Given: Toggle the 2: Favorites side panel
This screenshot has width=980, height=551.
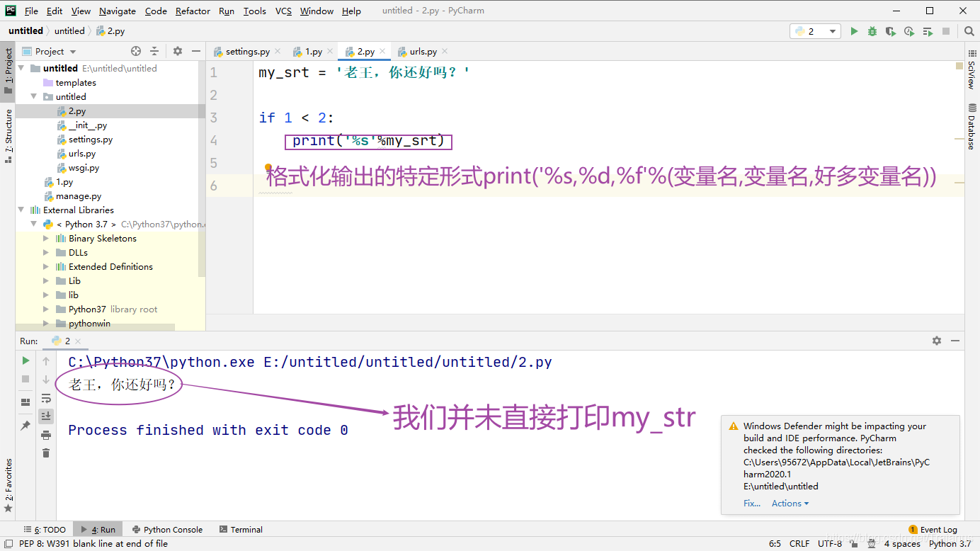Looking at the screenshot, I should coord(8,486).
